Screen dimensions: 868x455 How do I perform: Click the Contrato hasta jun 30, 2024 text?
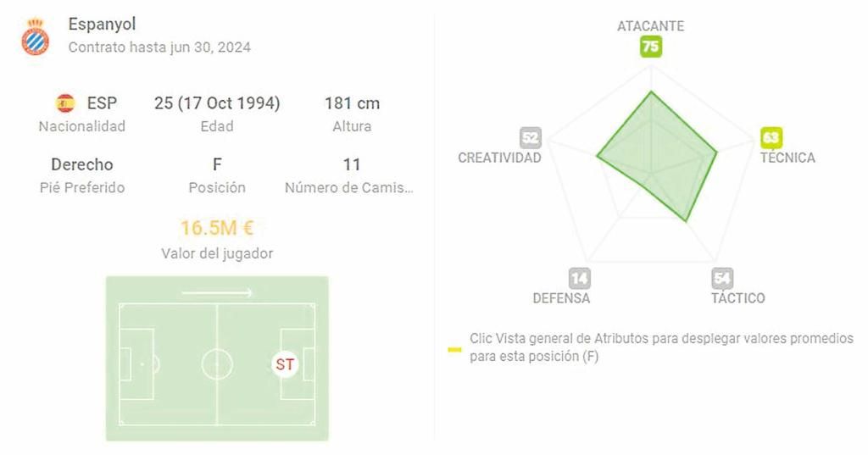(x=159, y=47)
